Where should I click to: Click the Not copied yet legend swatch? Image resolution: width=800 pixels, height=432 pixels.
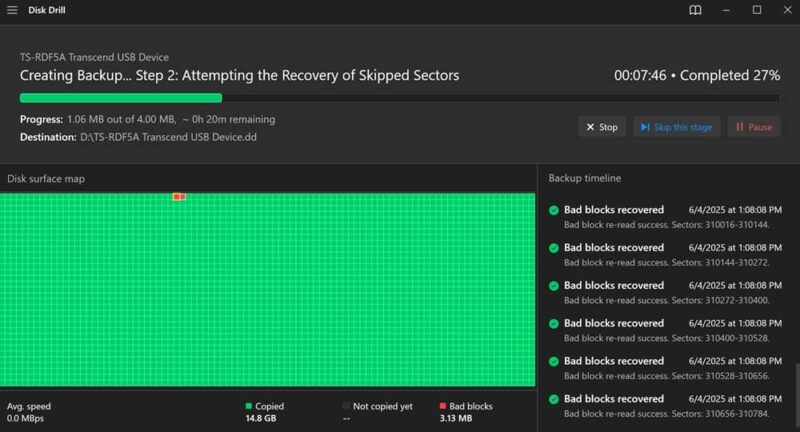[347, 406]
